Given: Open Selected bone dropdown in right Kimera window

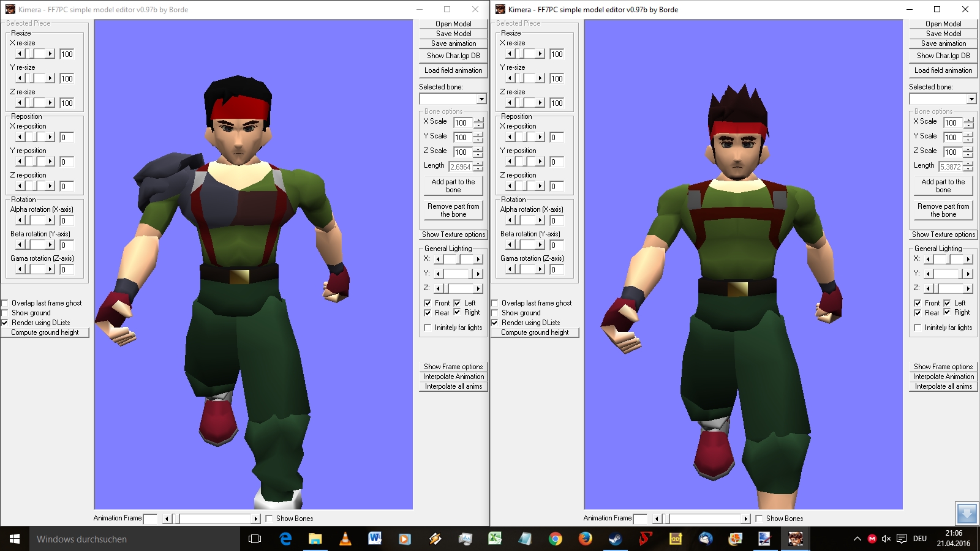Looking at the screenshot, I should click(x=971, y=99).
